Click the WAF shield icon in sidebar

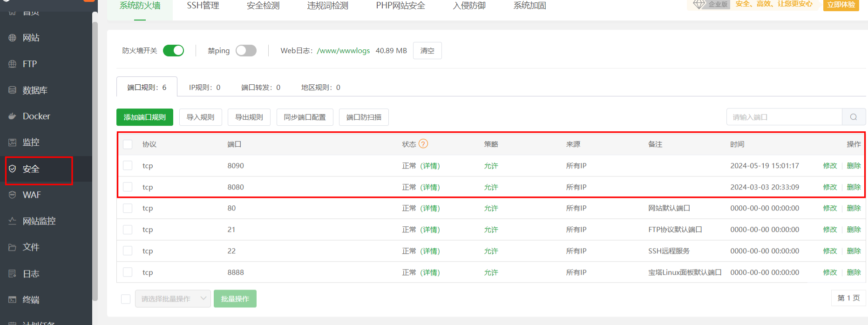(13, 195)
